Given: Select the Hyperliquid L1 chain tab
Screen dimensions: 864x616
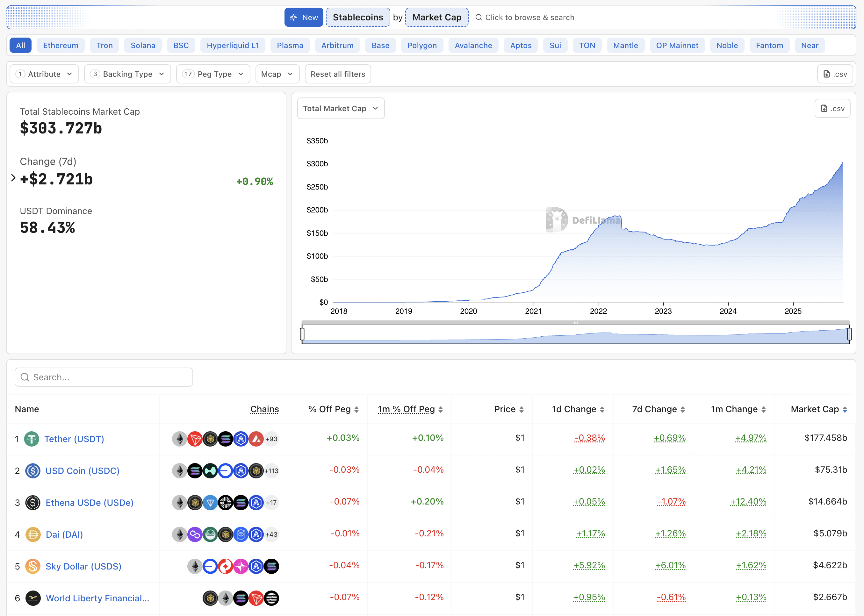Looking at the screenshot, I should 233,46.
